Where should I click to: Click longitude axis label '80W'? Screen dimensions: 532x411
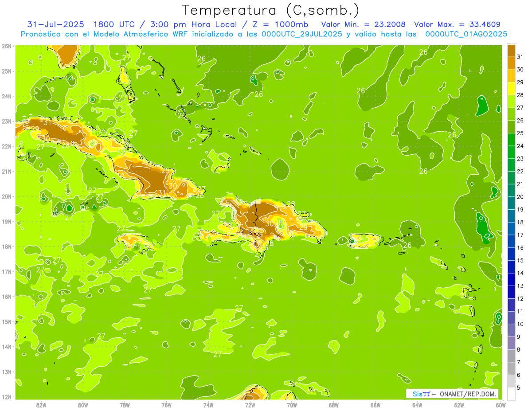coord(83,405)
